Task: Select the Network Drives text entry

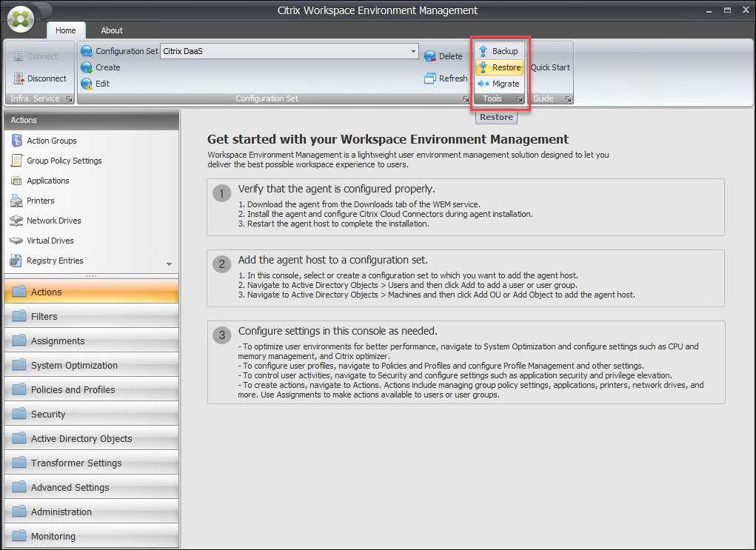Action: (54, 221)
